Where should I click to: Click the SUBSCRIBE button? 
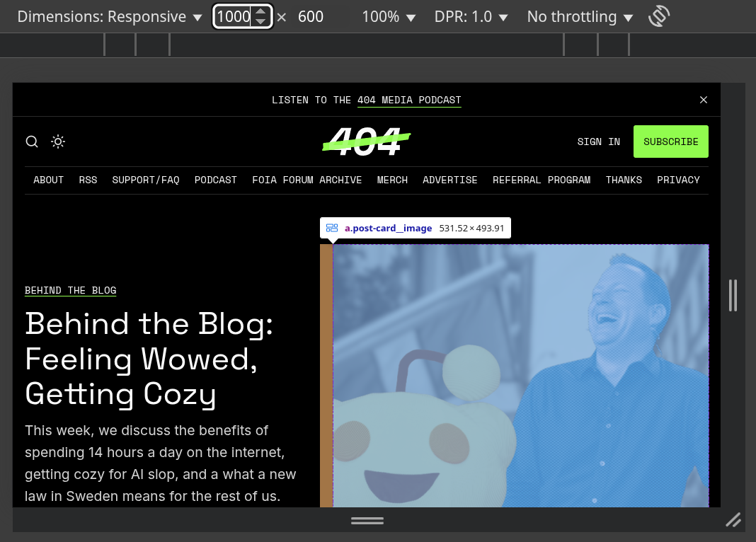pos(670,142)
